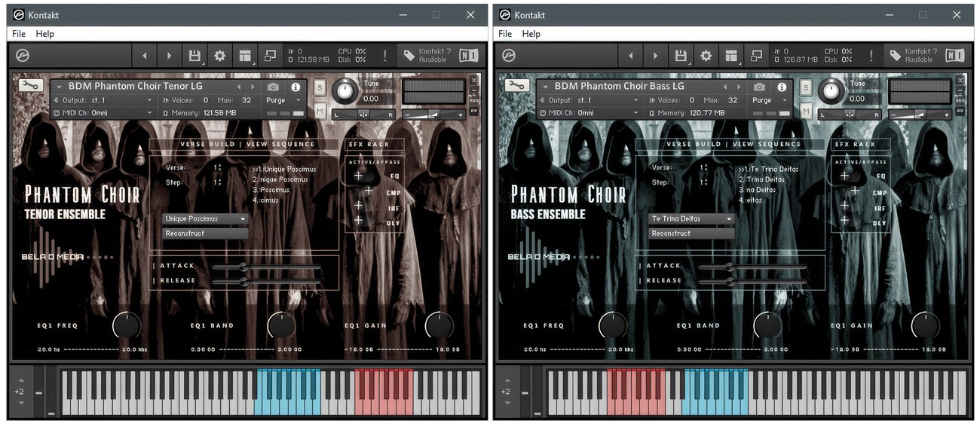Click the exclamation warning icon in Bass window

pyautogui.click(x=871, y=56)
